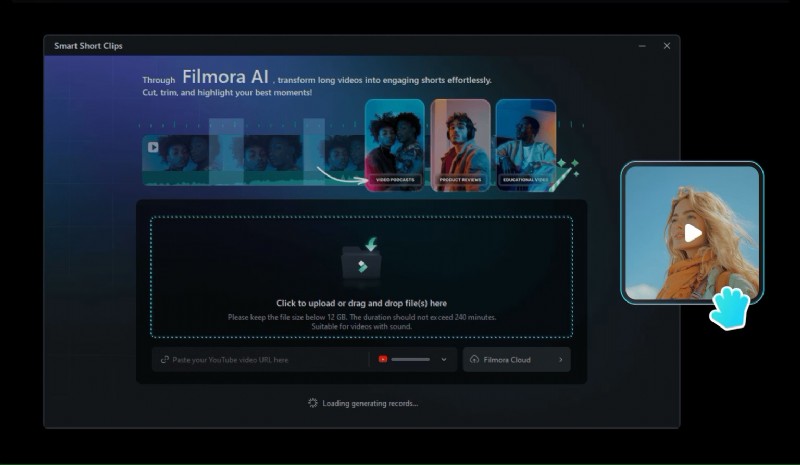The width and height of the screenshot is (800, 465).
Task: Click the loading spinner icon
Action: point(313,403)
